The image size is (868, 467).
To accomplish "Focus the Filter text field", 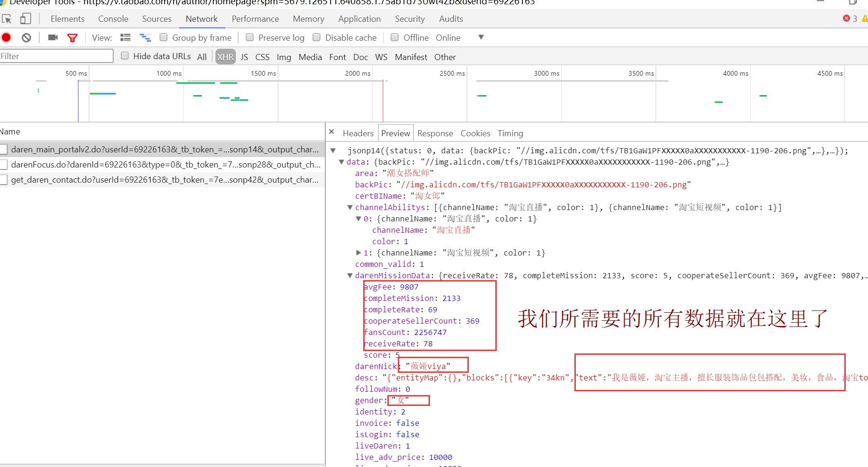I will pyautogui.click(x=56, y=56).
